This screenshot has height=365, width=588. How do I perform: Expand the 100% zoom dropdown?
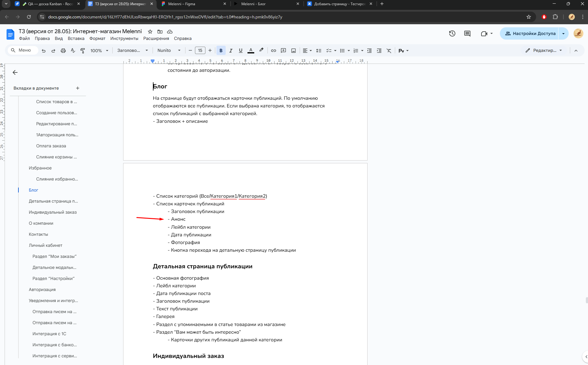(99, 51)
